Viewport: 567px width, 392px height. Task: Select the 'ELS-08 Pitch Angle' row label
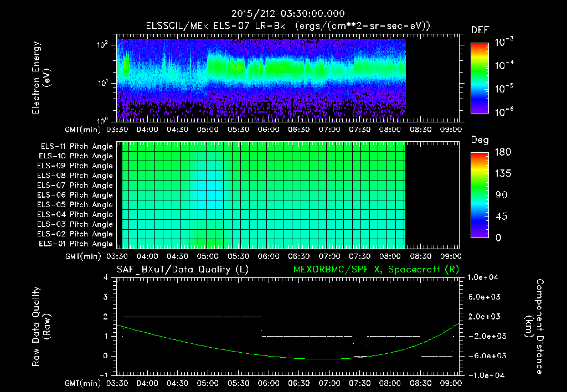[75, 176]
